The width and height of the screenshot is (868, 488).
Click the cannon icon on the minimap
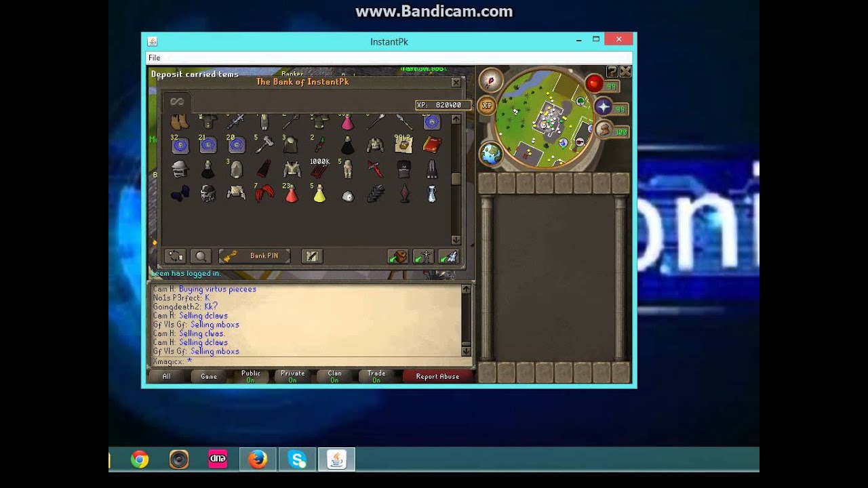coord(581,142)
